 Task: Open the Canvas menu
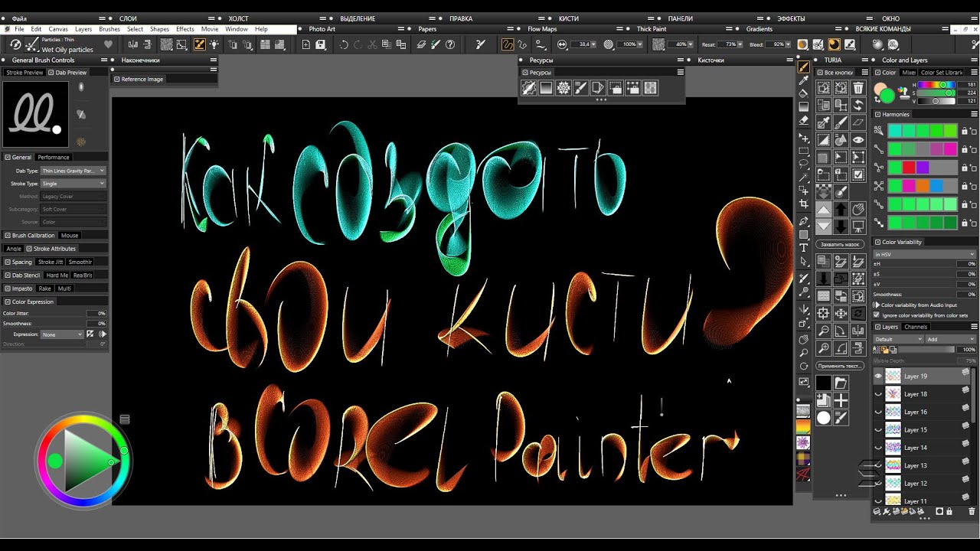coord(58,29)
